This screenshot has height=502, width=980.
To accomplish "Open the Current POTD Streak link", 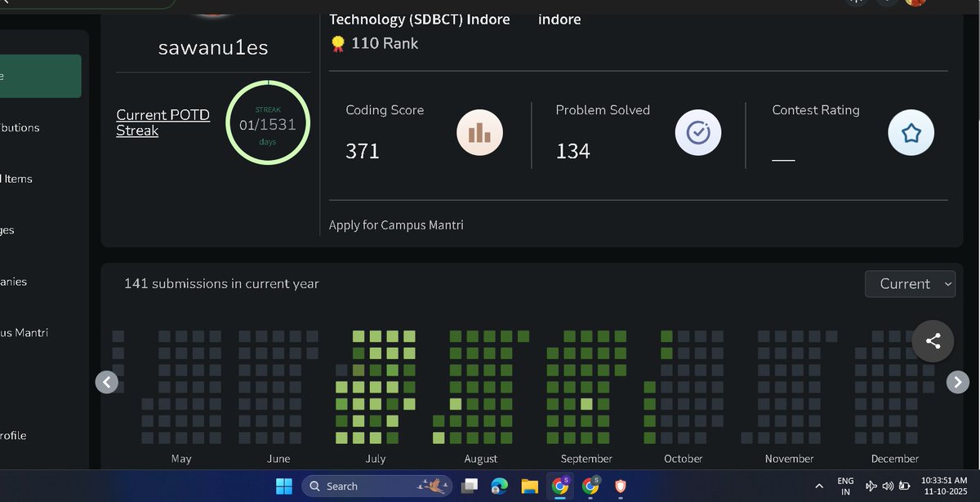I will click(x=163, y=122).
